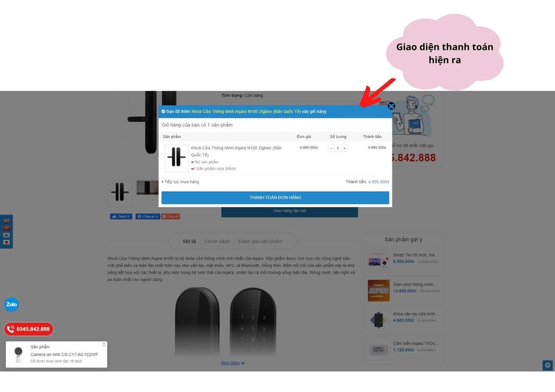The width and height of the screenshot is (555, 392).
Task: Click Giỏ hàng của bạn có 1 sản phẩm text
Action: (197, 125)
